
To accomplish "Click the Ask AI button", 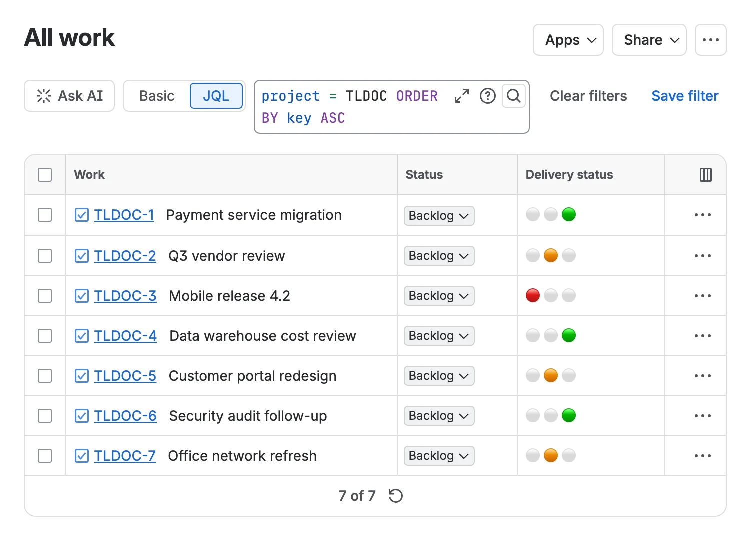I will (69, 96).
